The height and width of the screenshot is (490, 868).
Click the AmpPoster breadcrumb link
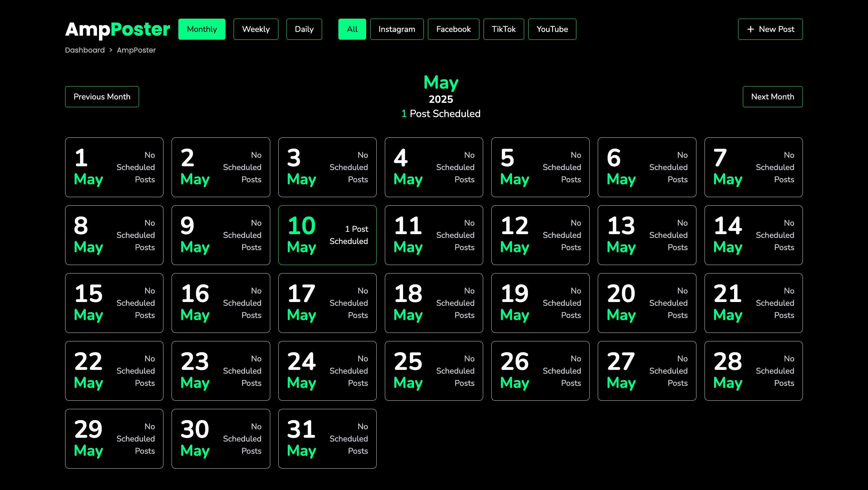(136, 50)
